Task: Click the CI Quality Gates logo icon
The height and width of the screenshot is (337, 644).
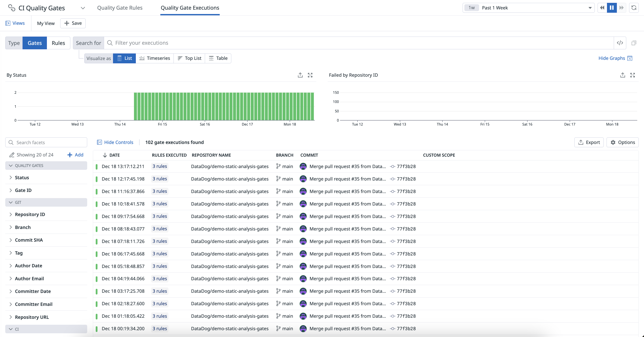Action: [11, 8]
